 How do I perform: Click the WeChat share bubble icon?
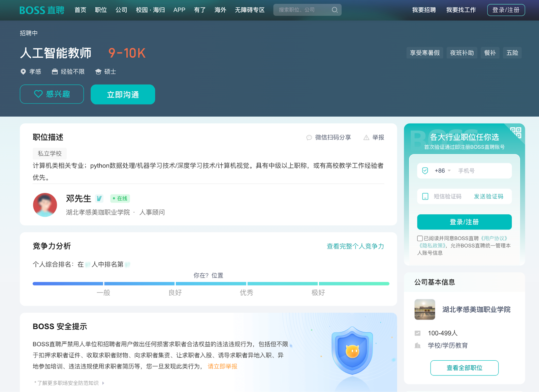(x=309, y=138)
